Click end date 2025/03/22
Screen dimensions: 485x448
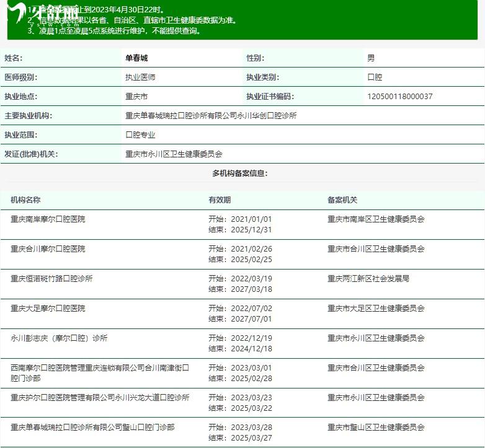(251, 408)
